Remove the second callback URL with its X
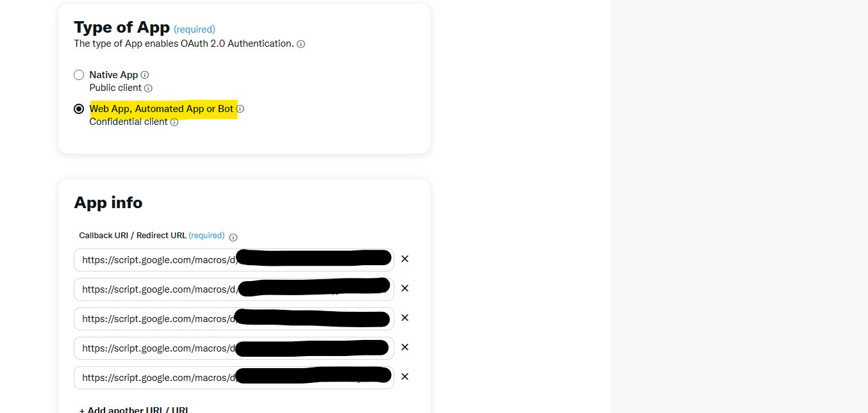868x413 pixels. point(405,288)
